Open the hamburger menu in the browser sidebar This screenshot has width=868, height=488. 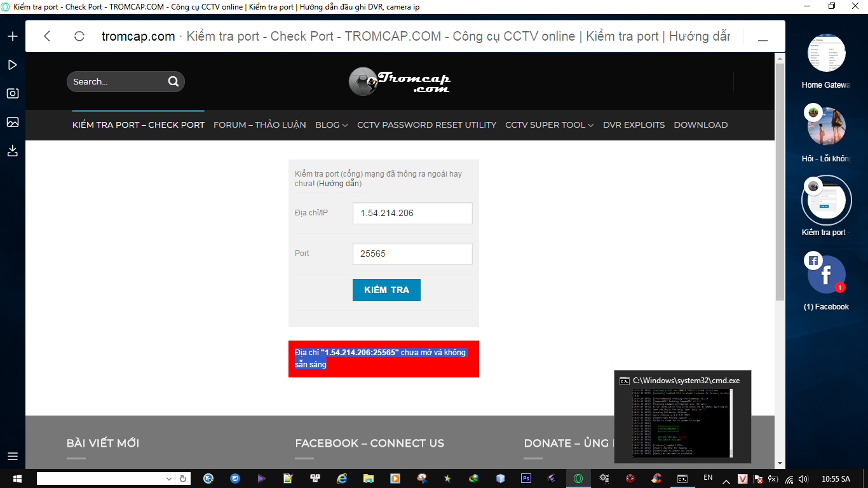coord(13,456)
